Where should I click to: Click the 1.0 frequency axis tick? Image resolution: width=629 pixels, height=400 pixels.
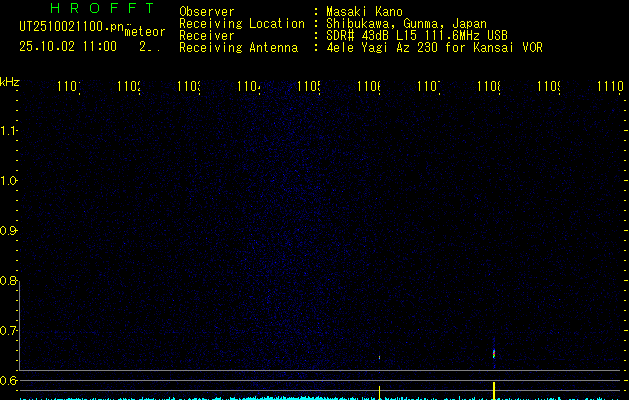click(9, 181)
